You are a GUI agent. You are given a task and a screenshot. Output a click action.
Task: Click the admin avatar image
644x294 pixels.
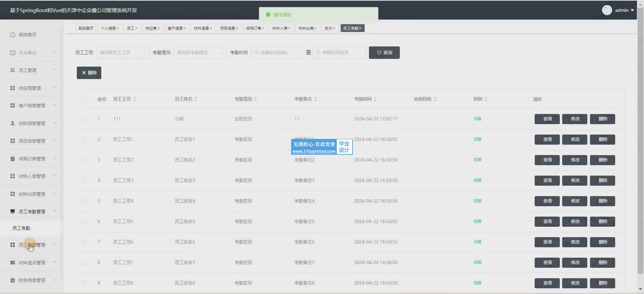click(x=607, y=10)
